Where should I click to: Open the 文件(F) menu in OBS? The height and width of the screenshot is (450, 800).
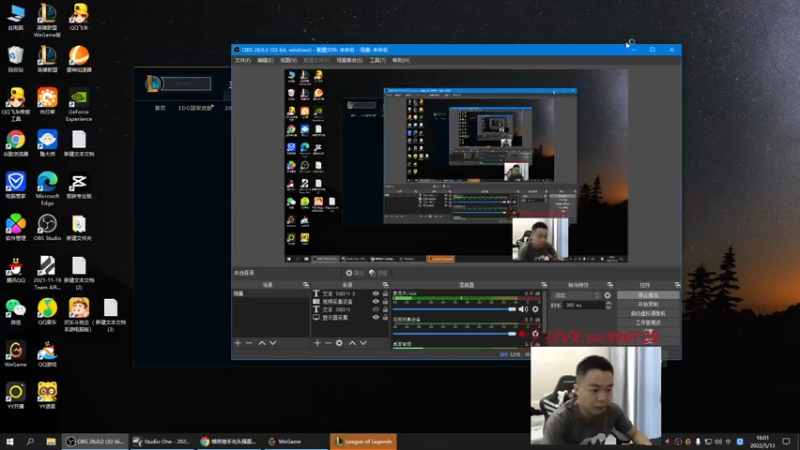click(242, 60)
